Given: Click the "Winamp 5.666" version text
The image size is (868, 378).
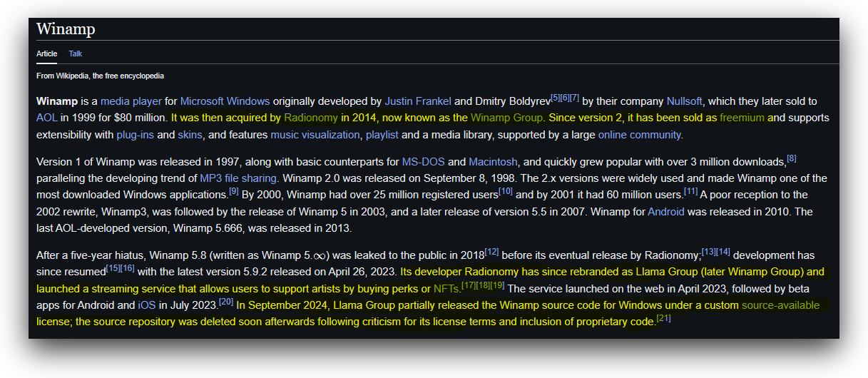Looking at the screenshot, I should 209,228.
